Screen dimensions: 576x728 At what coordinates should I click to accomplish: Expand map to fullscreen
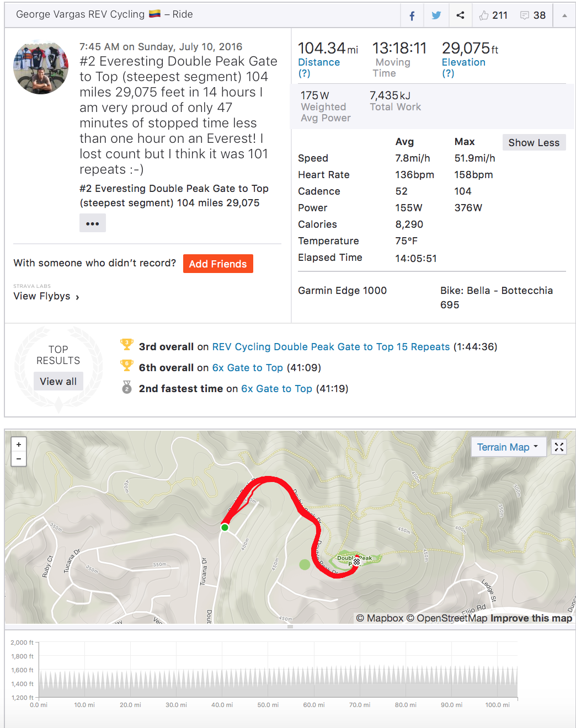click(x=559, y=447)
